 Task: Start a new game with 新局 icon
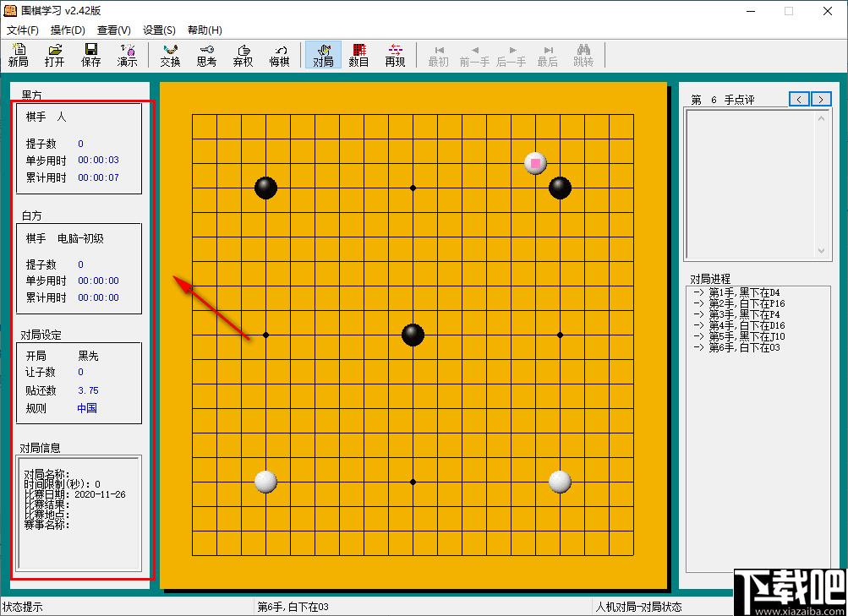coord(18,56)
